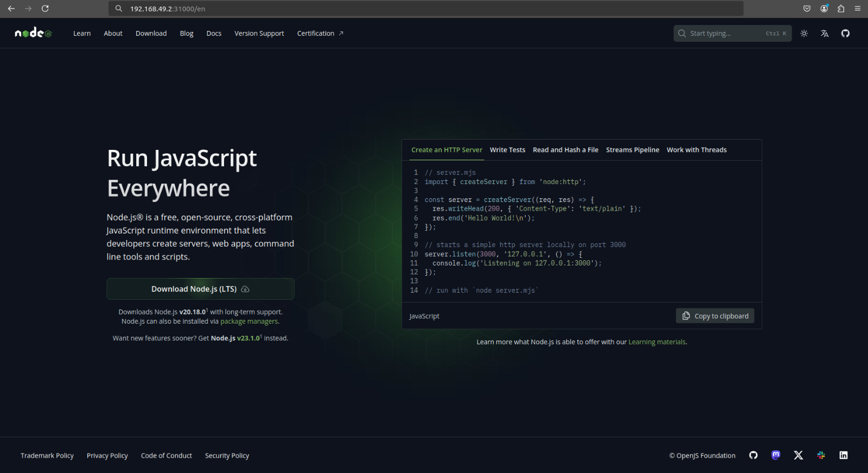868x473 pixels.
Task: Open Version Support navigation item
Action: click(259, 33)
